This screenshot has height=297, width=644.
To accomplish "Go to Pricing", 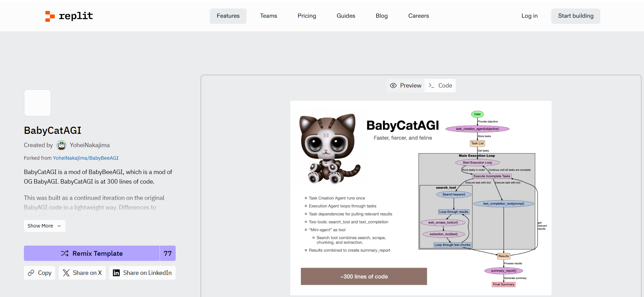I will [x=307, y=16].
